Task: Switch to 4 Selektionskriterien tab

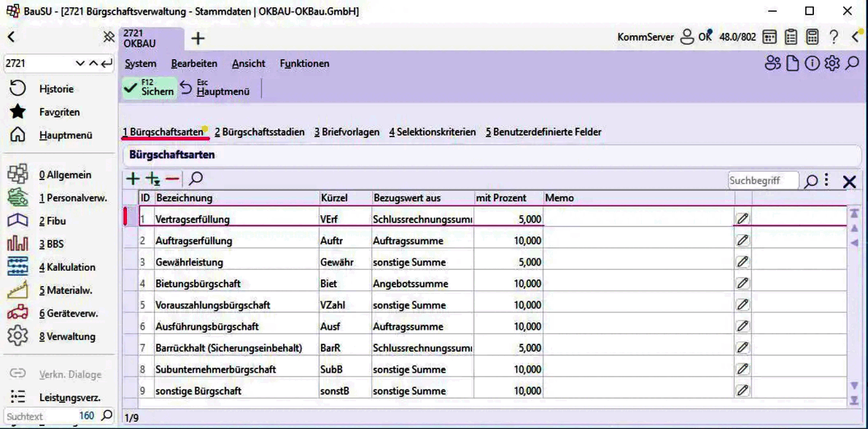Action: [433, 132]
